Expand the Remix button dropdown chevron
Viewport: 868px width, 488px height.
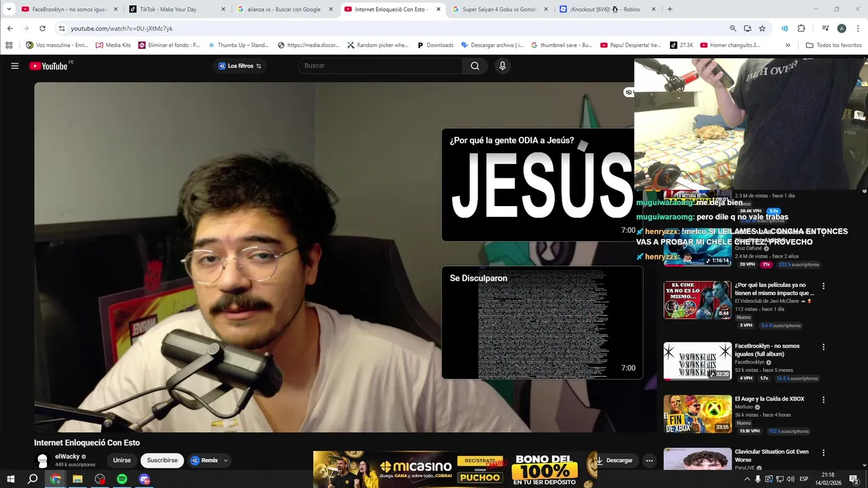click(x=226, y=460)
